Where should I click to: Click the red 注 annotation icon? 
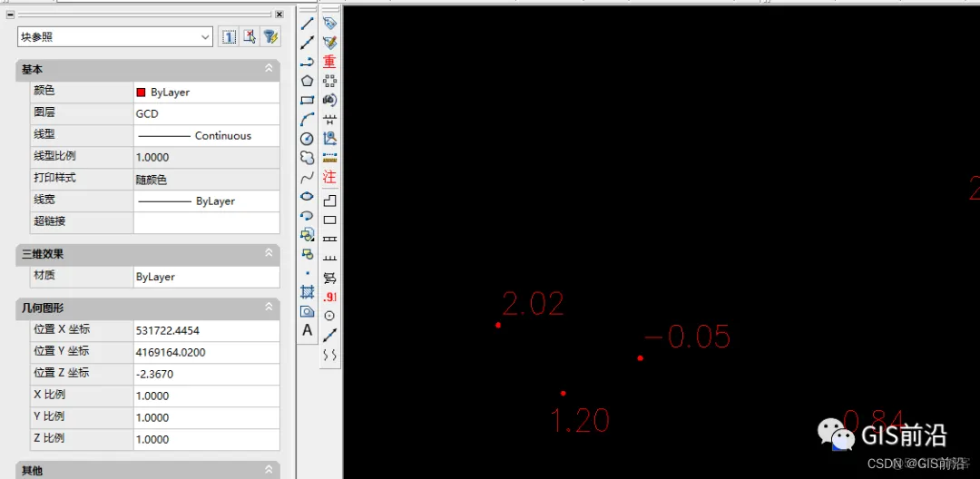click(329, 177)
